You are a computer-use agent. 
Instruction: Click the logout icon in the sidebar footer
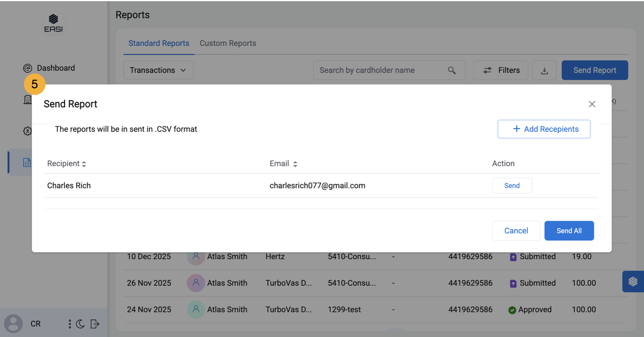(95, 324)
